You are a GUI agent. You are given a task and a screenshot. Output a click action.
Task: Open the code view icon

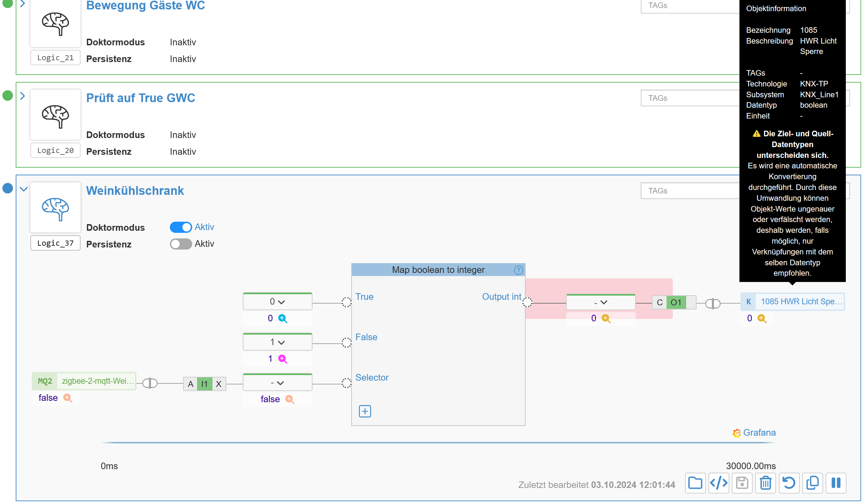pyautogui.click(x=719, y=483)
